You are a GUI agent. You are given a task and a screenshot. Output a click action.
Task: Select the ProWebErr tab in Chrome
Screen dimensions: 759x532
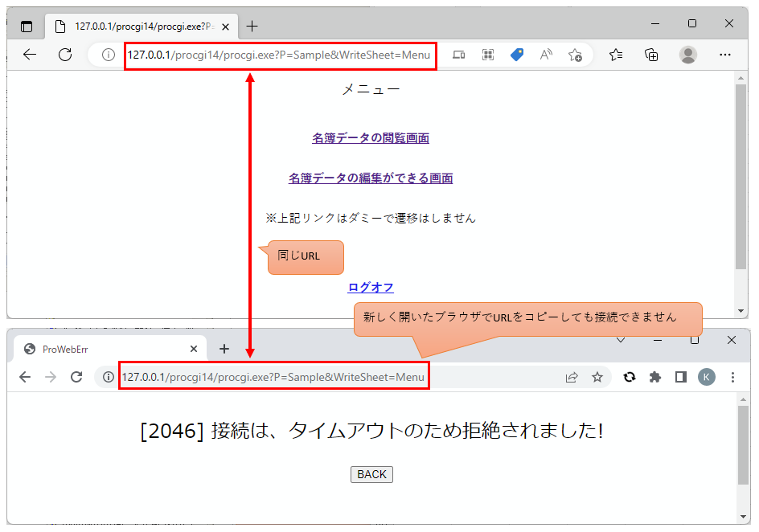[110, 350]
